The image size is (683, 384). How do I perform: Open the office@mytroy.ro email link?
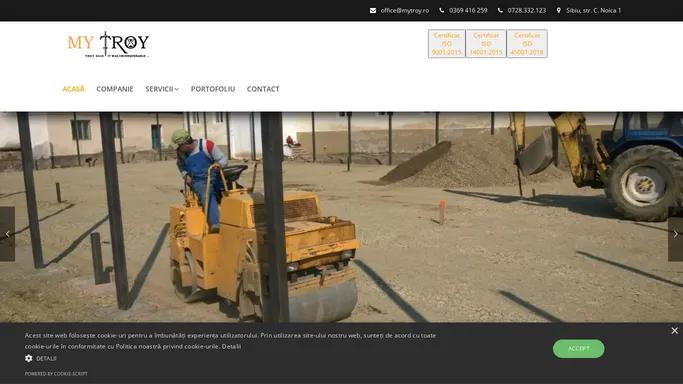pyautogui.click(x=405, y=10)
